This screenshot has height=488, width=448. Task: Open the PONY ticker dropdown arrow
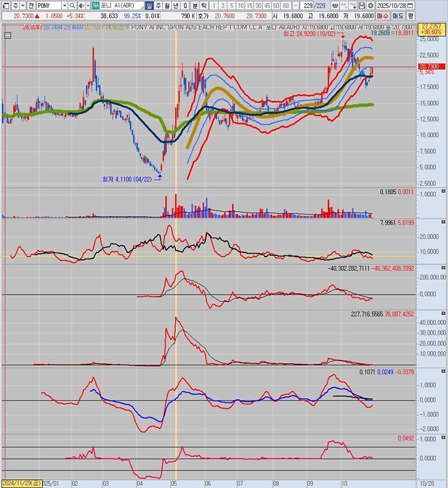[64, 5]
